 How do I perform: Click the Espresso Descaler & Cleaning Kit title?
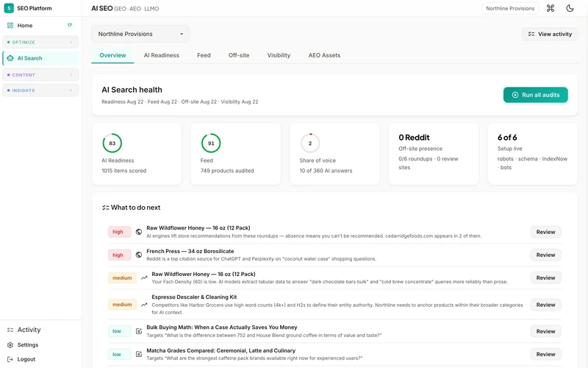point(194,297)
